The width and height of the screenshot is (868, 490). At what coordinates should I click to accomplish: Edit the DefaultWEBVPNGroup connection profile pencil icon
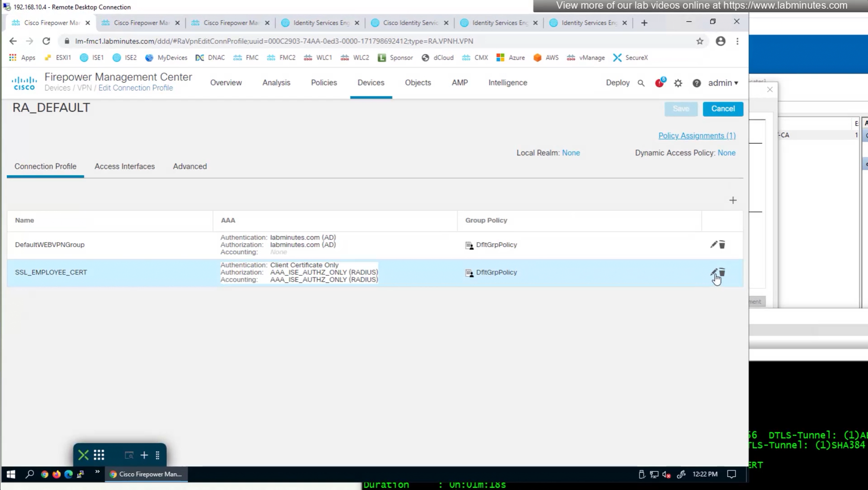pyautogui.click(x=713, y=244)
